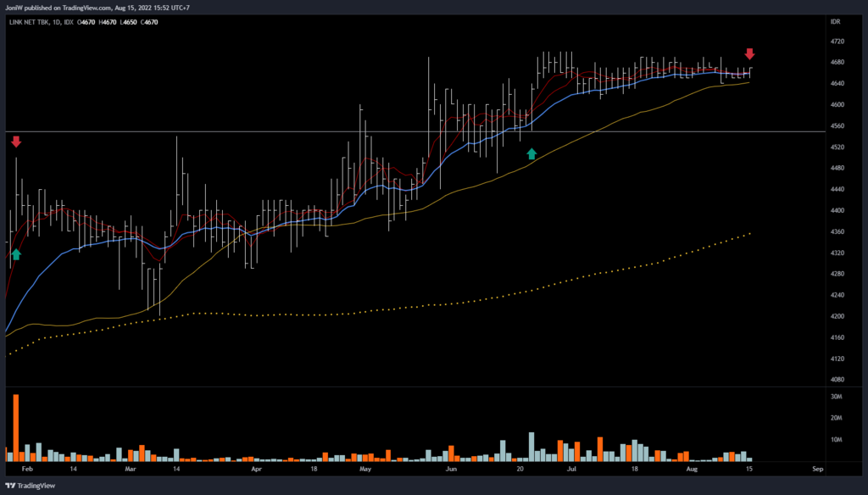This screenshot has height=495, width=868.
Task: Click red down arrow marker at August 15
Action: point(749,54)
